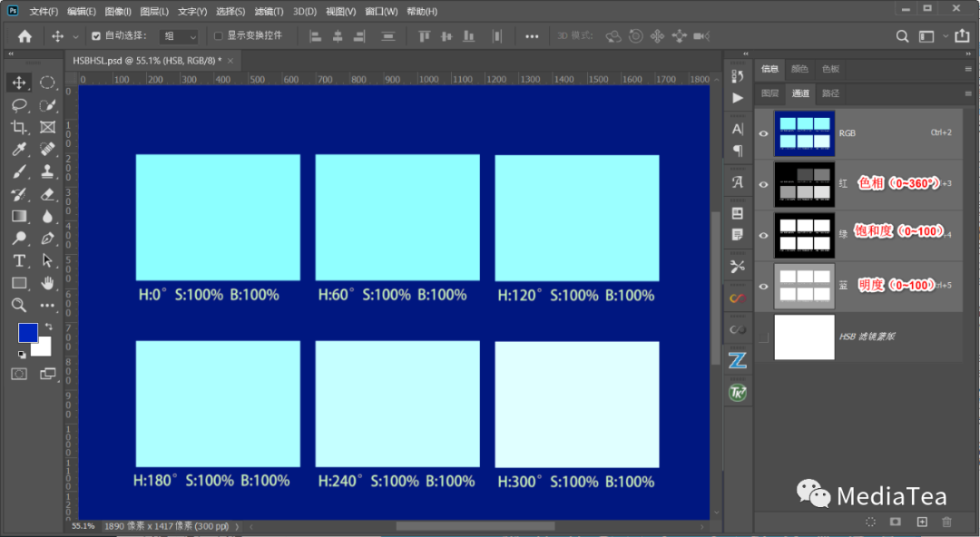The image size is (980, 537).
Task: Switch to the 路径 tab
Action: [830, 93]
